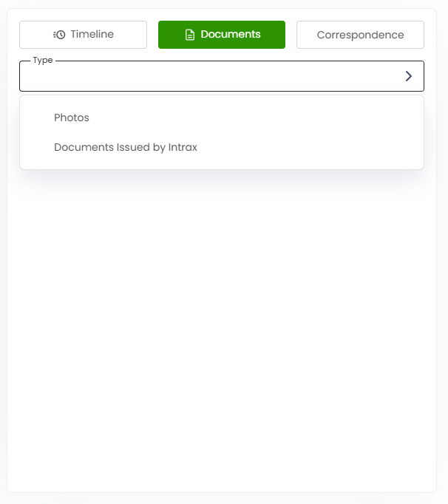This screenshot has height=504, width=448.
Task: Click the white document glyph beside Documents
Action: (190, 35)
